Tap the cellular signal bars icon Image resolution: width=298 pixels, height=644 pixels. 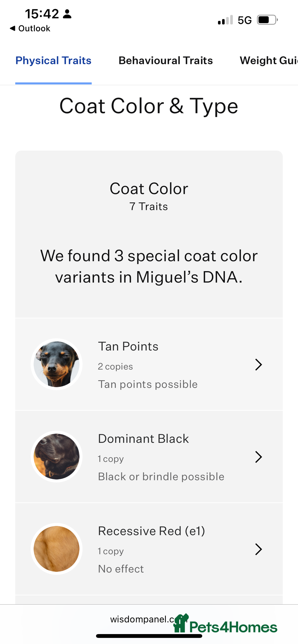(x=225, y=20)
